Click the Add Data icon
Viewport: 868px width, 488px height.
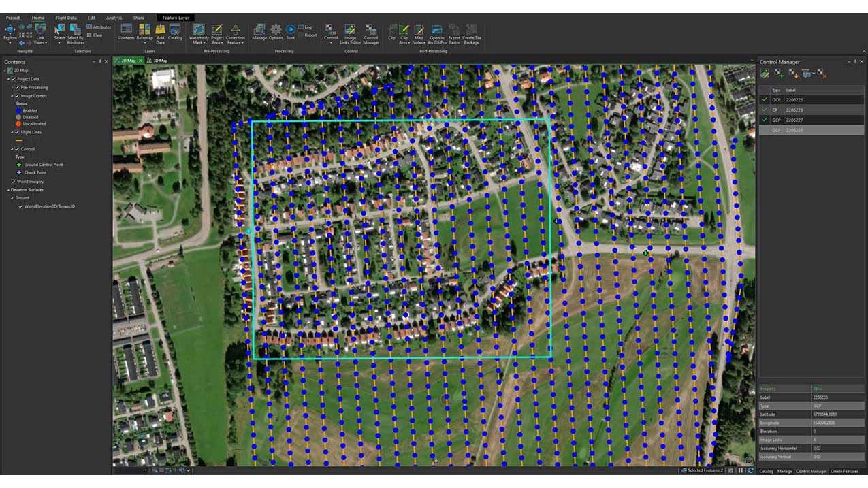pyautogui.click(x=160, y=31)
